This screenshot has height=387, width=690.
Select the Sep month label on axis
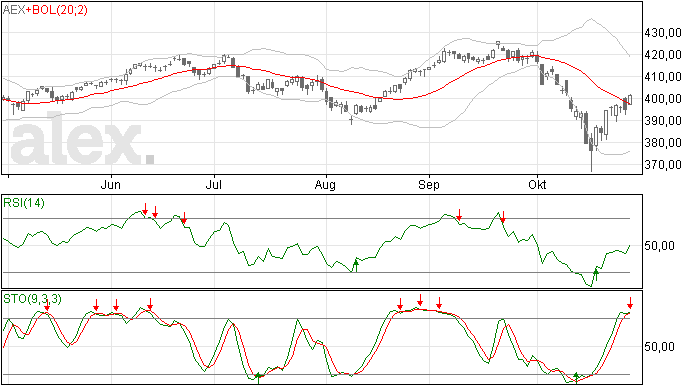pos(429,185)
